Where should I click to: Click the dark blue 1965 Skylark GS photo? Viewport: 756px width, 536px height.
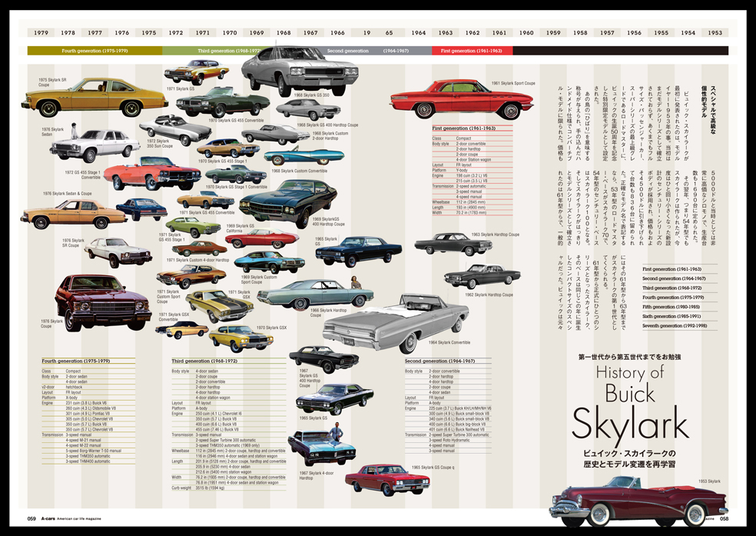[x=358, y=251]
